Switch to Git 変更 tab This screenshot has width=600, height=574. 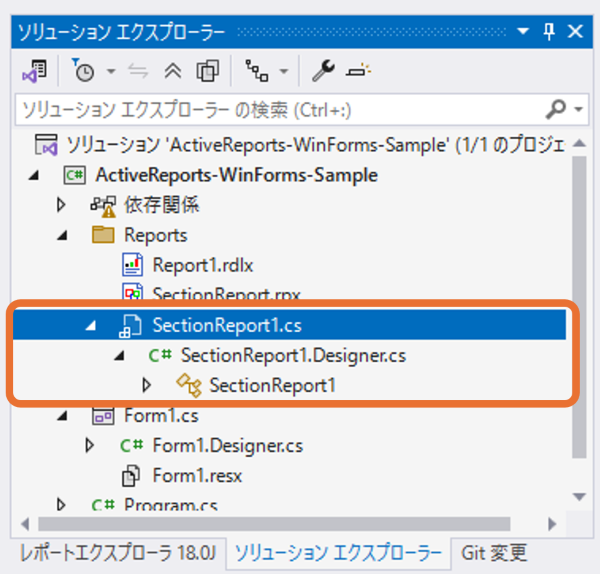(x=494, y=553)
